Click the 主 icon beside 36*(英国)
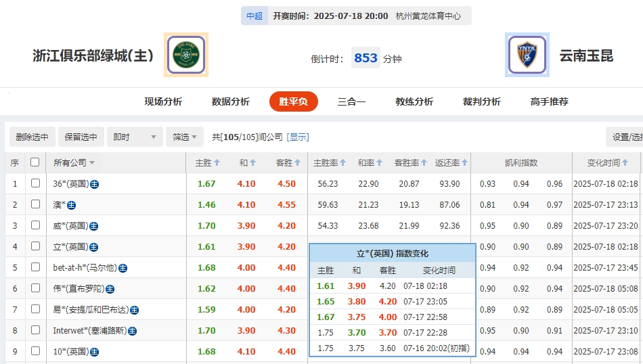Viewport: 643px width, 364px height. 95,184
